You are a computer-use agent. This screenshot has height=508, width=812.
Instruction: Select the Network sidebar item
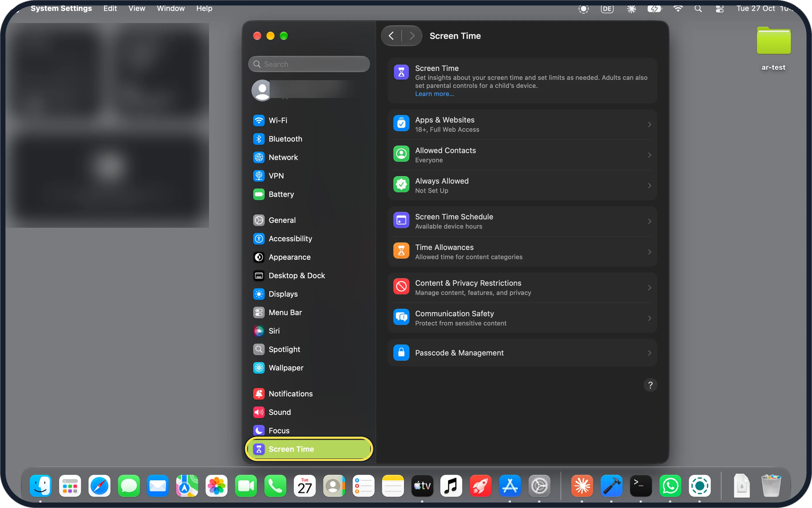click(x=309, y=157)
